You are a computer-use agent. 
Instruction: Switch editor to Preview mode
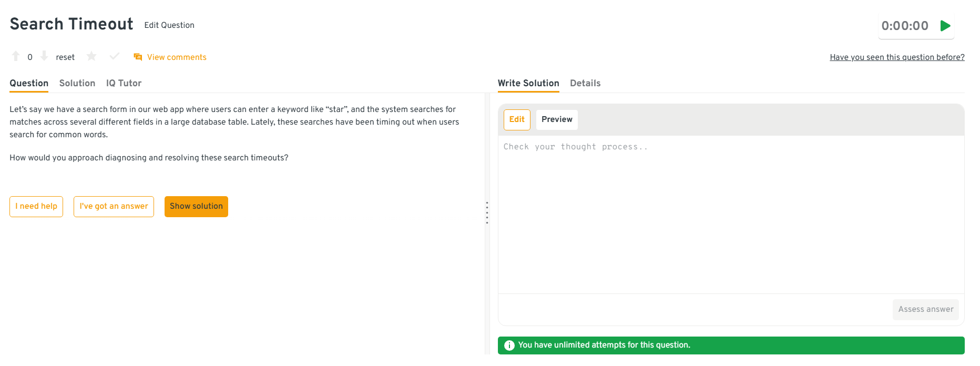click(x=557, y=119)
